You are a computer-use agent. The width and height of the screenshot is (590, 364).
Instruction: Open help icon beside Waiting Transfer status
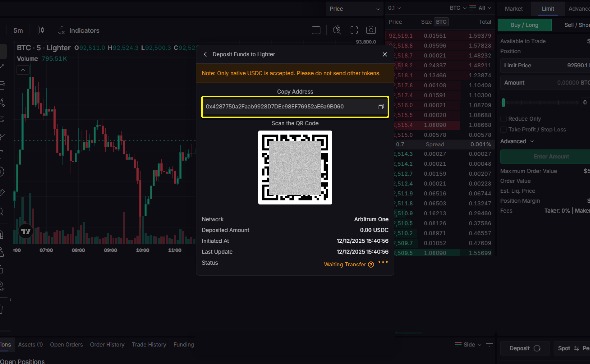pos(371,265)
